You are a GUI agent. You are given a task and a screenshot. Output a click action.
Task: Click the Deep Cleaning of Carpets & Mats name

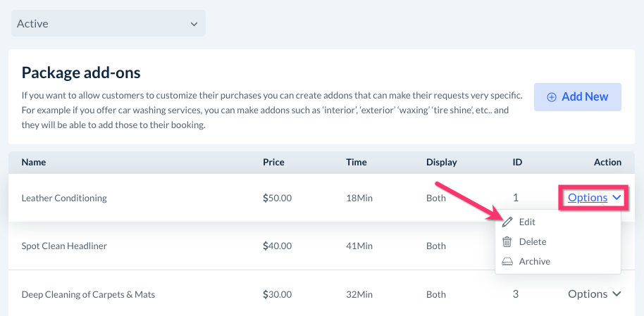[x=88, y=294]
